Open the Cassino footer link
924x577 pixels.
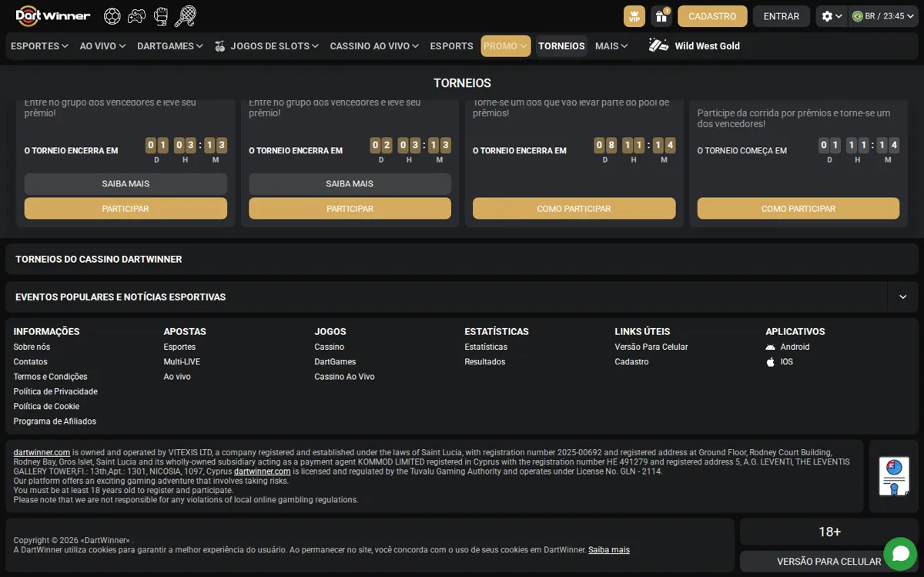(330, 347)
